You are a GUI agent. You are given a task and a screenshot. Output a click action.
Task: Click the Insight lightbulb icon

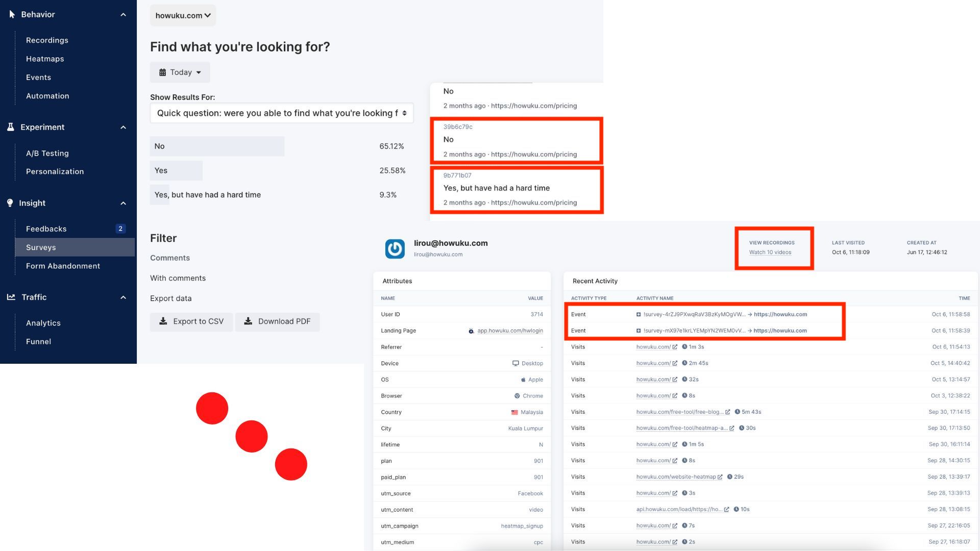10,203
